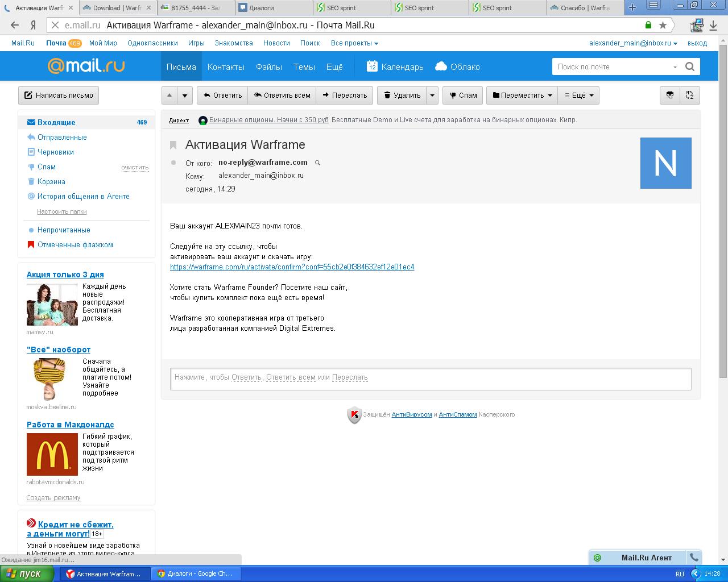Expand search options dropdown arrow

pyautogui.click(x=675, y=67)
